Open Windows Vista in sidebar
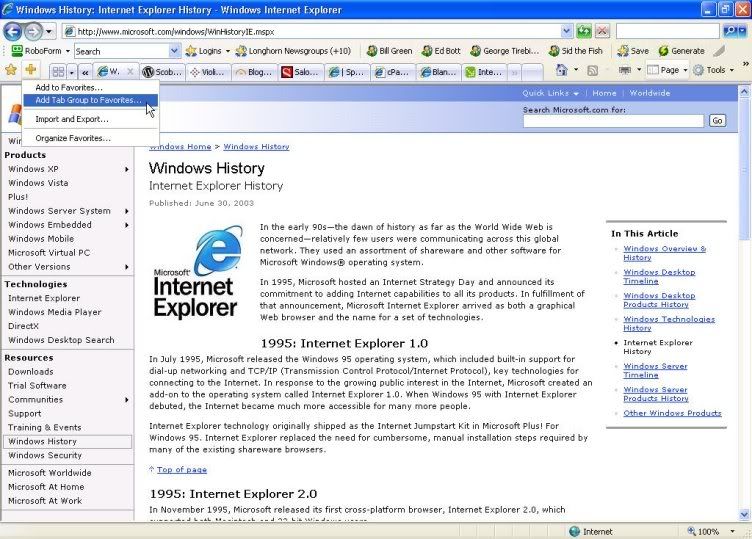752x539 pixels. coord(38,183)
